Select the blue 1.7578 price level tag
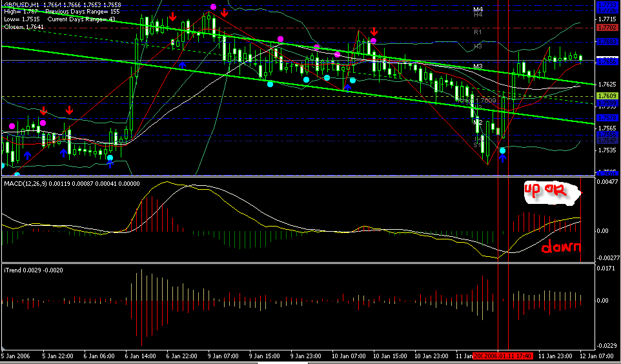This screenshot has width=621, height=364. click(x=607, y=117)
